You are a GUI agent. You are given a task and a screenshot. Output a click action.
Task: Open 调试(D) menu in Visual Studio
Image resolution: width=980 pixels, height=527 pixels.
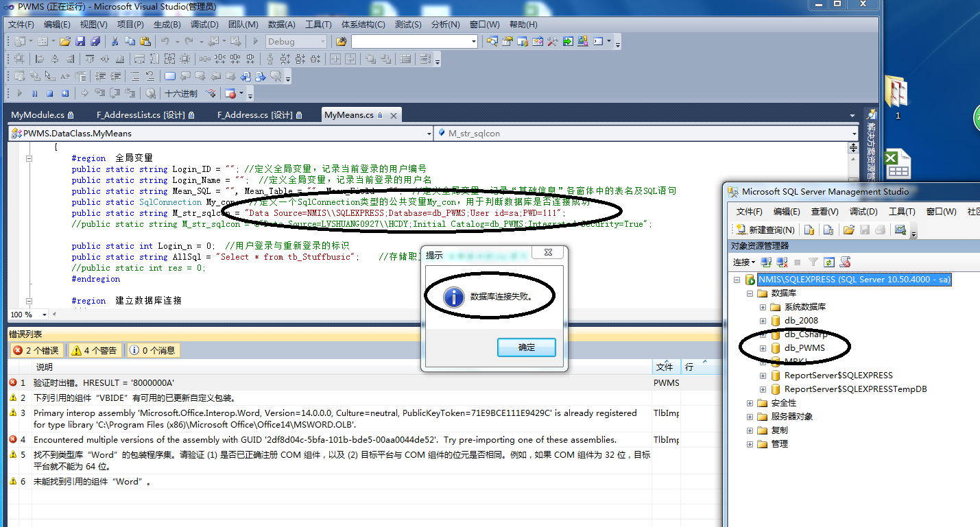(x=204, y=25)
